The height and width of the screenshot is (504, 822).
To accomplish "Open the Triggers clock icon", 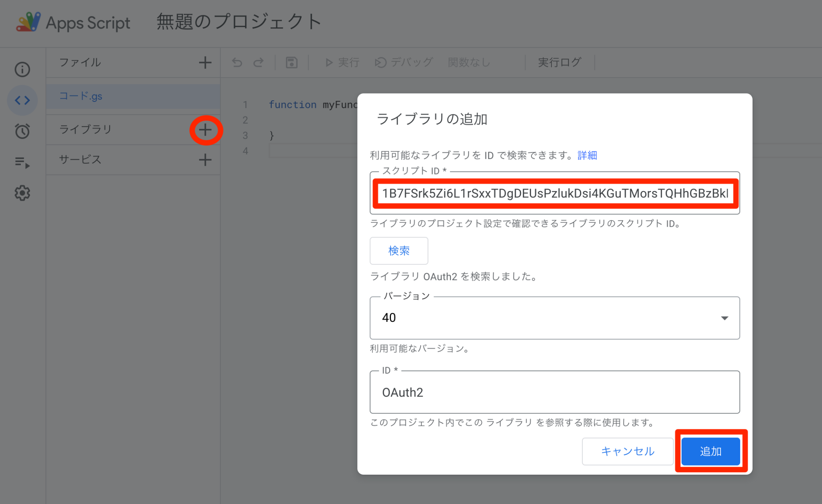I will [x=22, y=131].
